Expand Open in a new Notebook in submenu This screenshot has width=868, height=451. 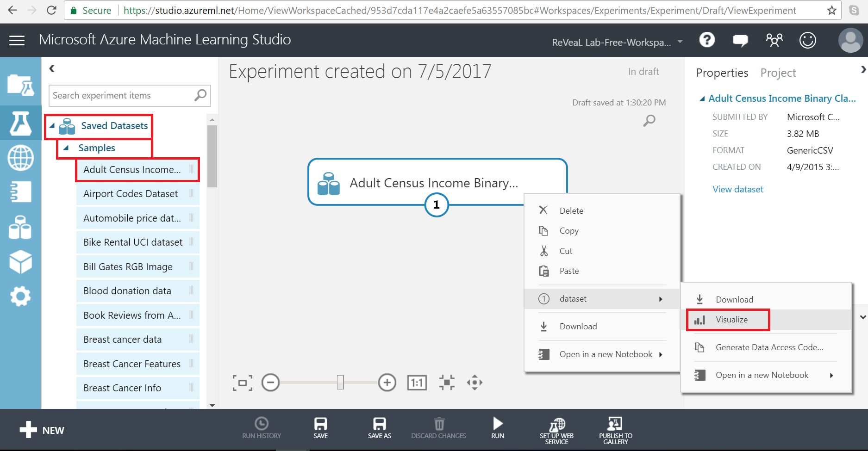coord(766,375)
